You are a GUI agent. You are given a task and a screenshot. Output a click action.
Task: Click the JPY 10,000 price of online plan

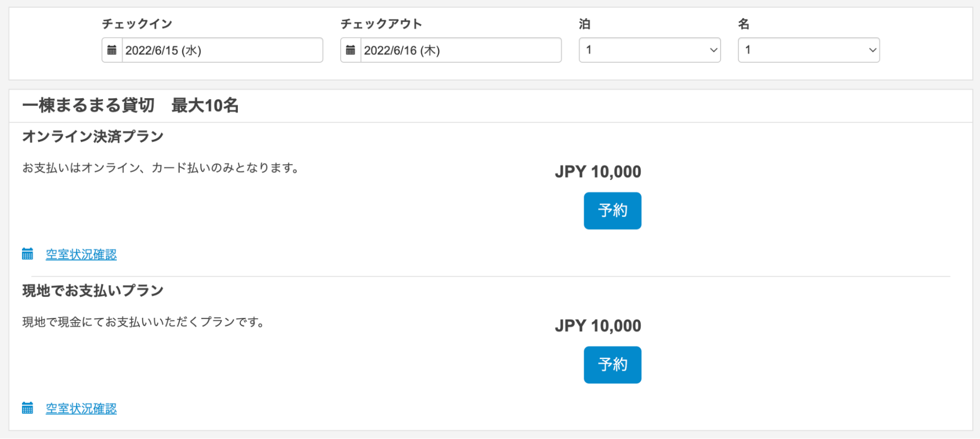598,172
